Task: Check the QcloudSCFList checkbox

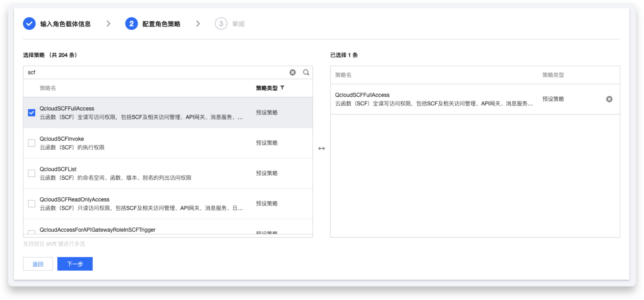Action: coord(32,173)
